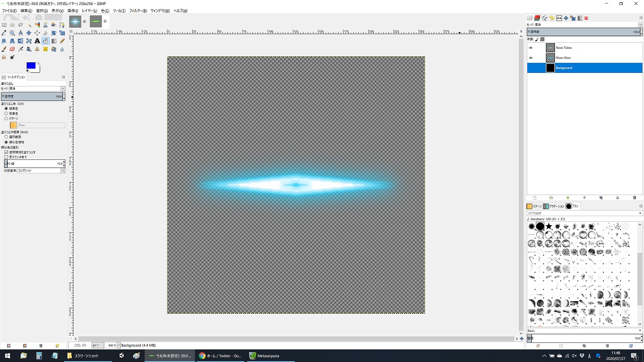Open Layers dock configuration menu button
This screenshot has width=644, height=362.
(x=640, y=18)
